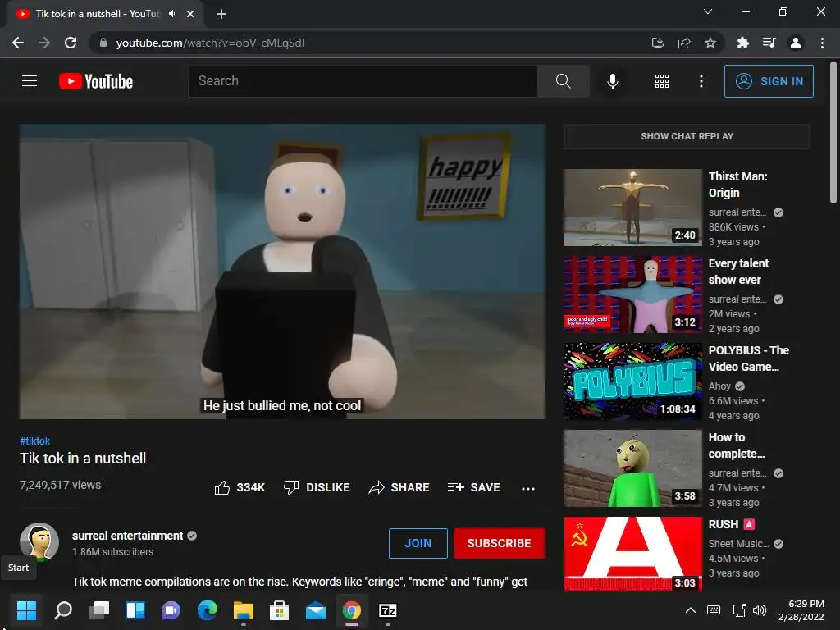
Task: Open POLYBIUS video thumbnail
Action: click(632, 381)
